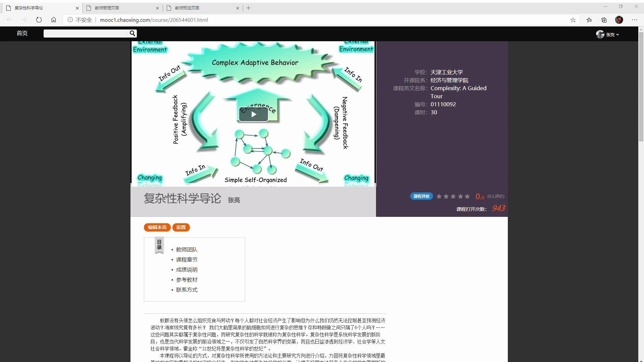Viewport: 644px width, 362px height.
Task: Click the course title 复杂性科学导论
Action: pyautogui.click(x=182, y=198)
